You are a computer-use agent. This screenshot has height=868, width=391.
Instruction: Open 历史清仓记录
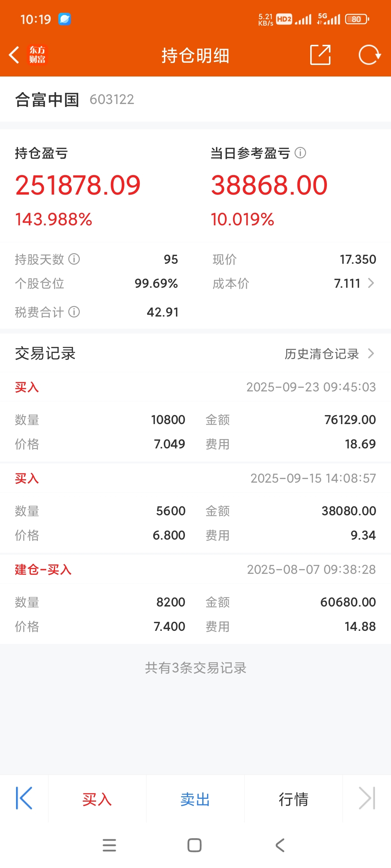(321, 354)
